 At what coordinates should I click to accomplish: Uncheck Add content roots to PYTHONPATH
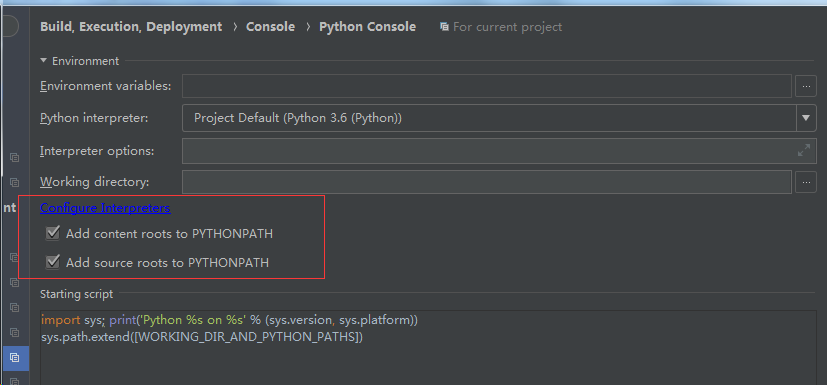[52, 233]
